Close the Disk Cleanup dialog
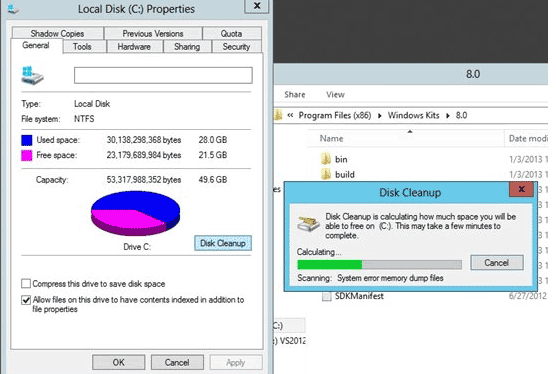 point(521,189)
